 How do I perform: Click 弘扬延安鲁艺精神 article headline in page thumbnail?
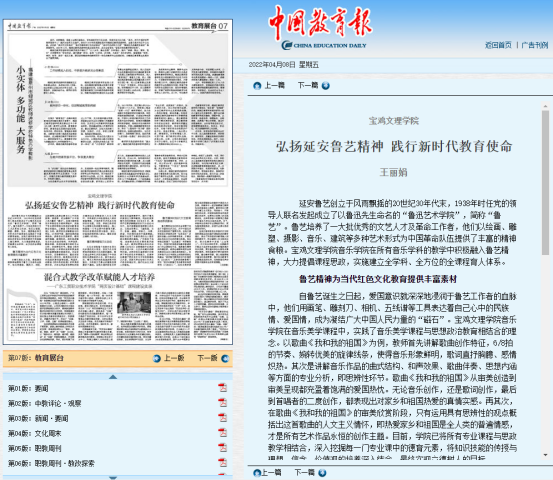pos(100,205)
